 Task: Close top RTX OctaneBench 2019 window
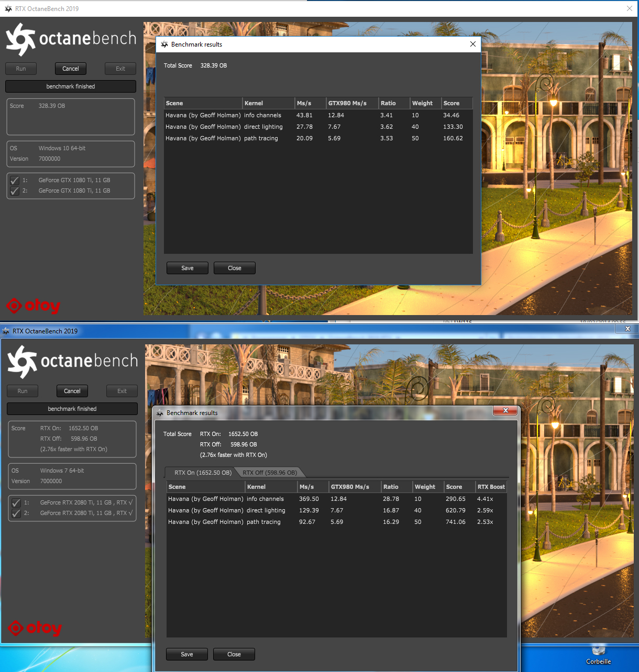630,8
